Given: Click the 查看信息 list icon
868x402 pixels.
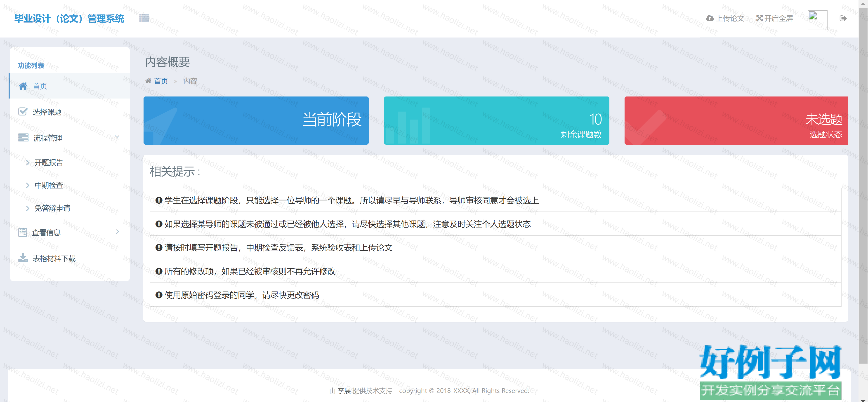Looking at the screenshot, I should click(x=23, y=233).
